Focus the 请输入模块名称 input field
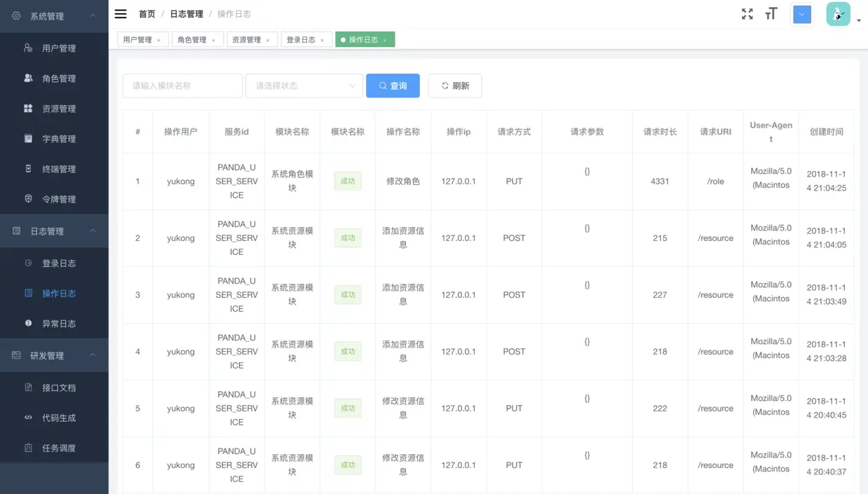This screenshot has width=868, height=494. point(183,85)
